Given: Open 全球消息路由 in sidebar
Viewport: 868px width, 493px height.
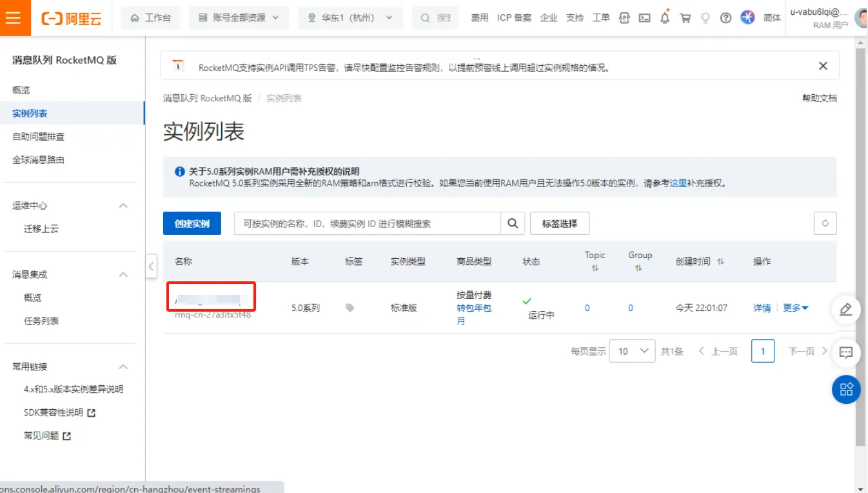Looking at the screenshot, I should [38, 160].
